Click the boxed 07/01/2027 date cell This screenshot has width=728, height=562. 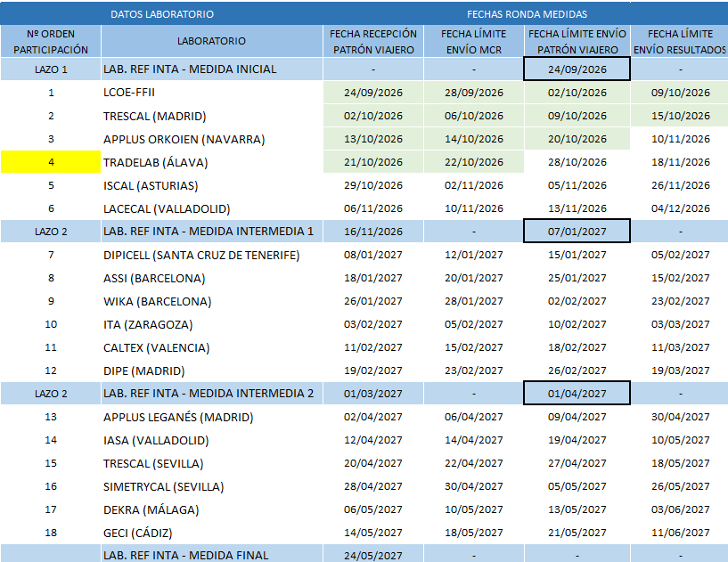pyautogui.click(x=577, y=231)
